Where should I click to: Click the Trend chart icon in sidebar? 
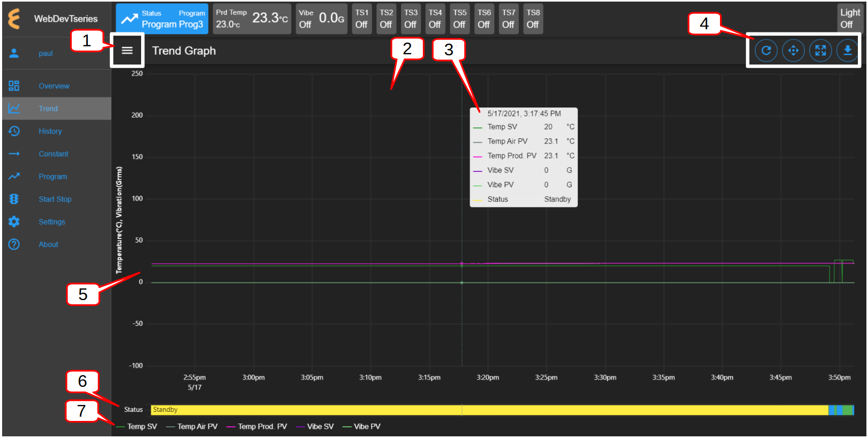[x=14, y=109]
